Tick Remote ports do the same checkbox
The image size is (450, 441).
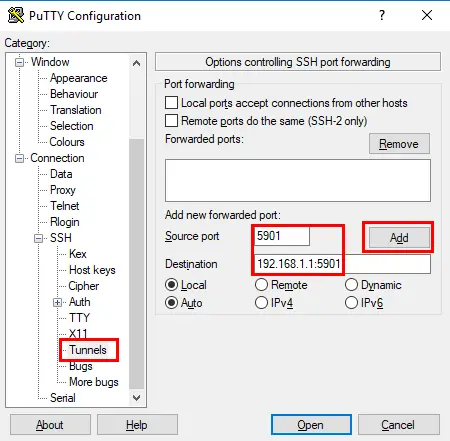click(x=171, y=120)
